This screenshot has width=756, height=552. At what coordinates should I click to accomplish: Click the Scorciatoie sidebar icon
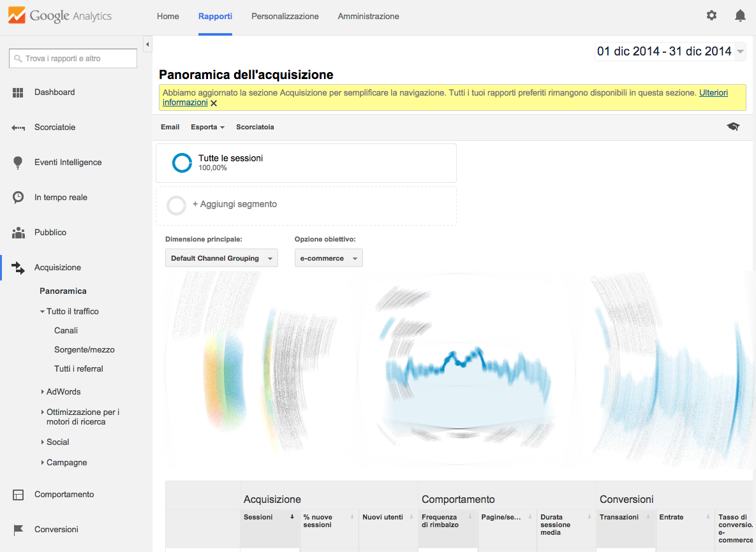click(x=18, y=127)
